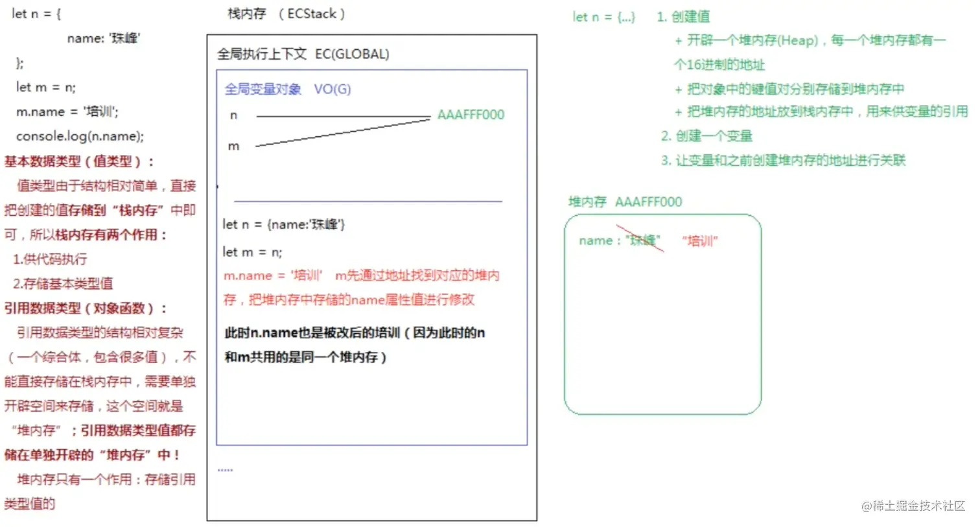
Task: Click red "m.name = '培训'" inside the stack box
Action: pos(272,275)
